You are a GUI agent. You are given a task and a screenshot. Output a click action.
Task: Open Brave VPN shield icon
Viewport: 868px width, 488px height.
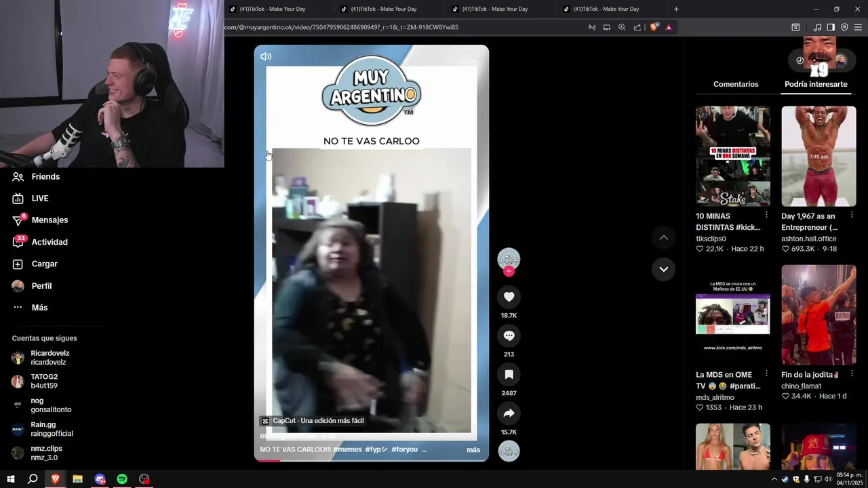[x=844, y=27]
